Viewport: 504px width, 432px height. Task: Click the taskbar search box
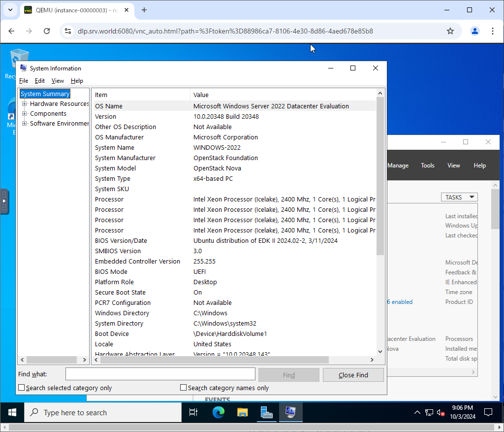(x=103, y=412)
